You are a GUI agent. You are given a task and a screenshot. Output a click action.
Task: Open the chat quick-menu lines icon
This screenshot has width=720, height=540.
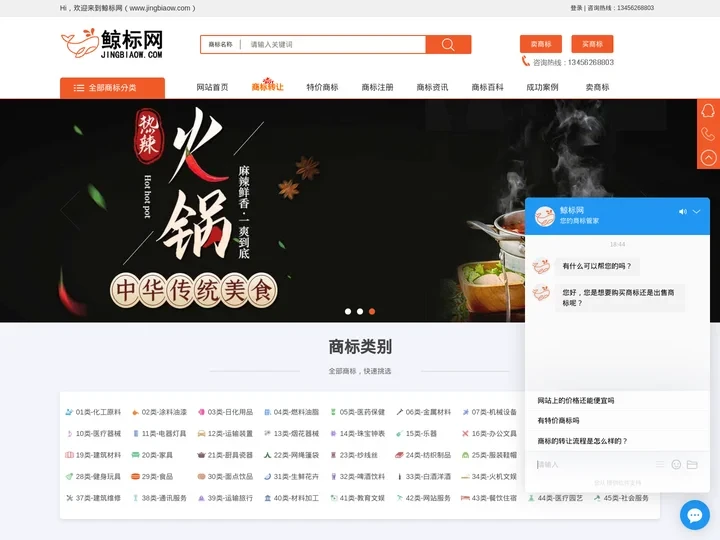pos(660,465)
